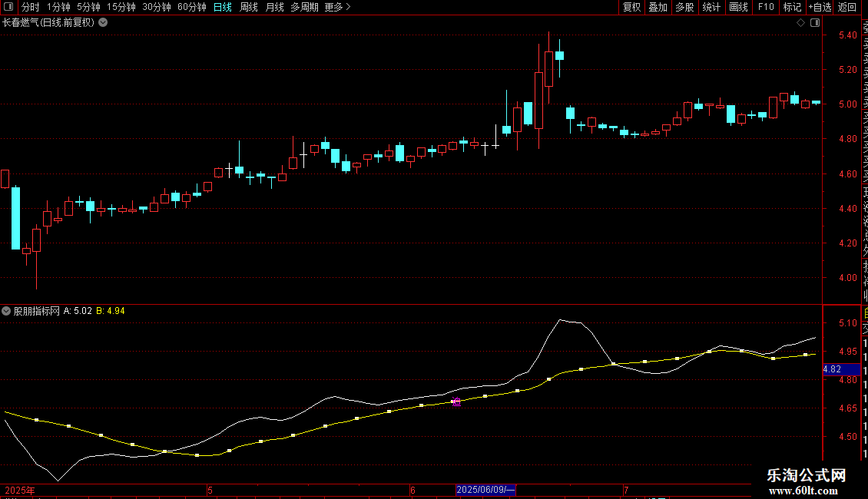Click the 叠加 overlay button
The height and width of the screenshot is (499, 868).
pyautogui.click(x=658, y=7)
